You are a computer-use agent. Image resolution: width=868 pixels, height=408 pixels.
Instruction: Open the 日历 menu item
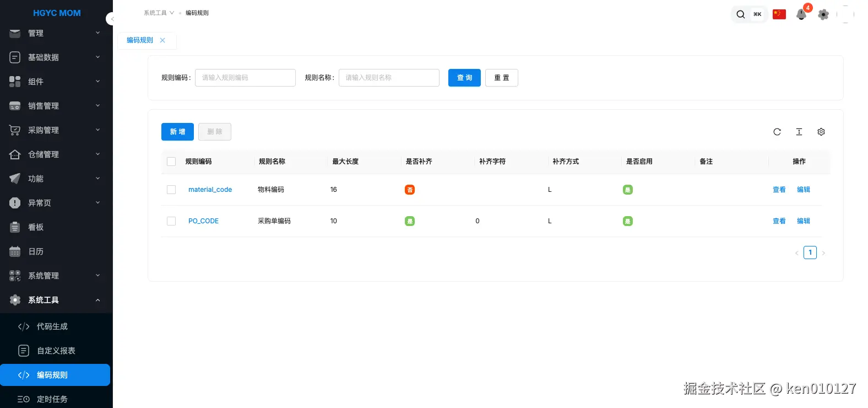click(x=55, y=251)
